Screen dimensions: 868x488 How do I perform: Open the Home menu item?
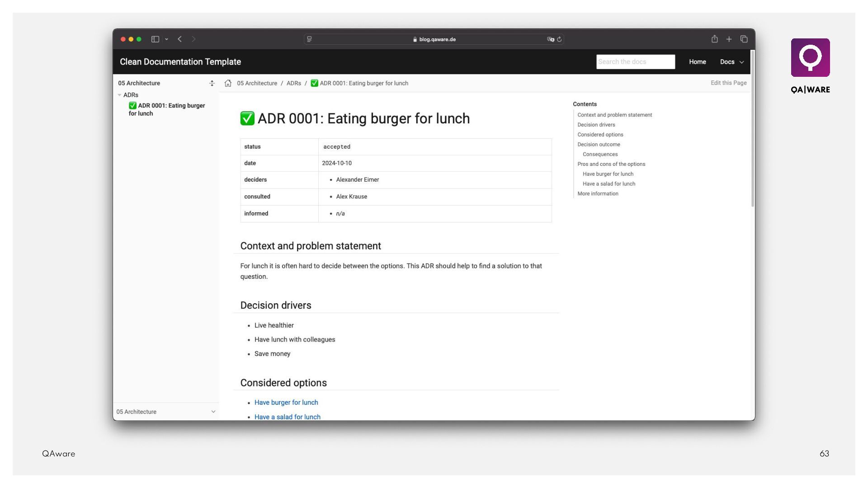(x=698, y=62)
